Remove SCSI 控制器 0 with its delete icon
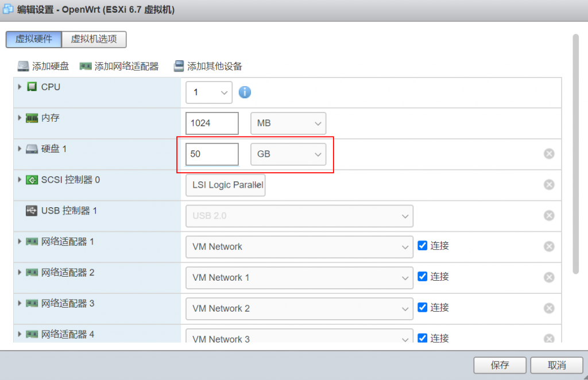Image resolution: width=588 pixels, height=380 pixels. [x=549, y=184]
